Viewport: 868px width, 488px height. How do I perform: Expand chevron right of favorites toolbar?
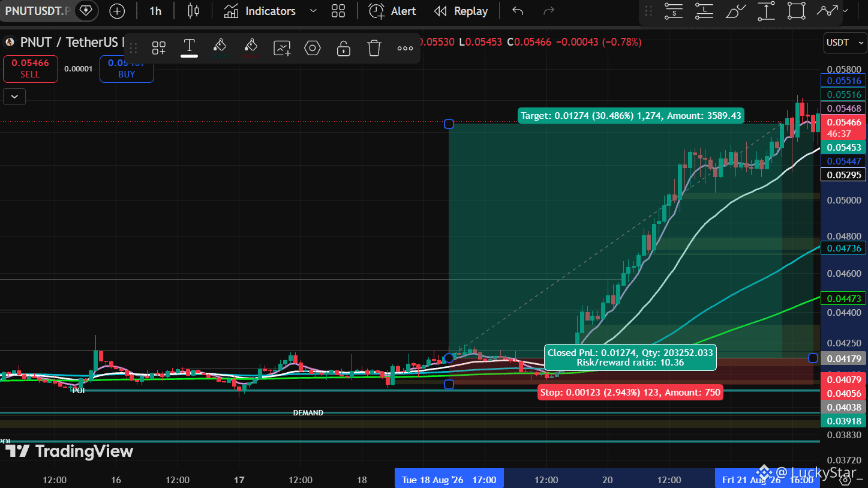tap(846, 11)
